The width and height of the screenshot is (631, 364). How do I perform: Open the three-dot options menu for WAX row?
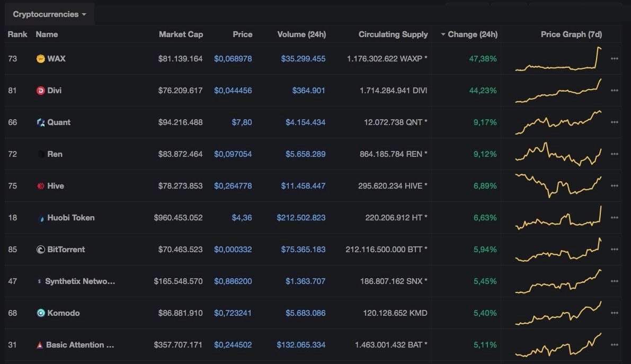tap(614, 59)
